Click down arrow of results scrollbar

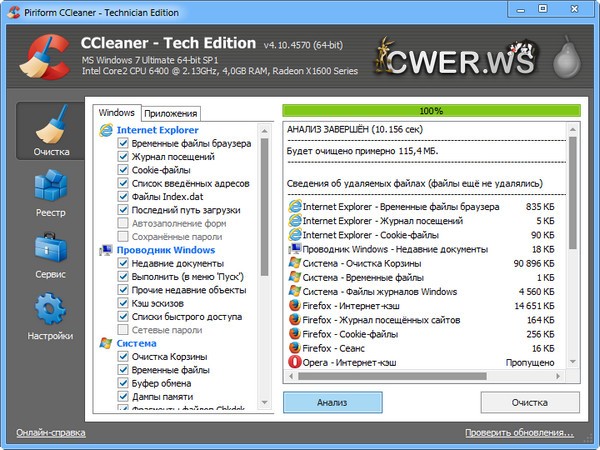[x=572, y=362]
